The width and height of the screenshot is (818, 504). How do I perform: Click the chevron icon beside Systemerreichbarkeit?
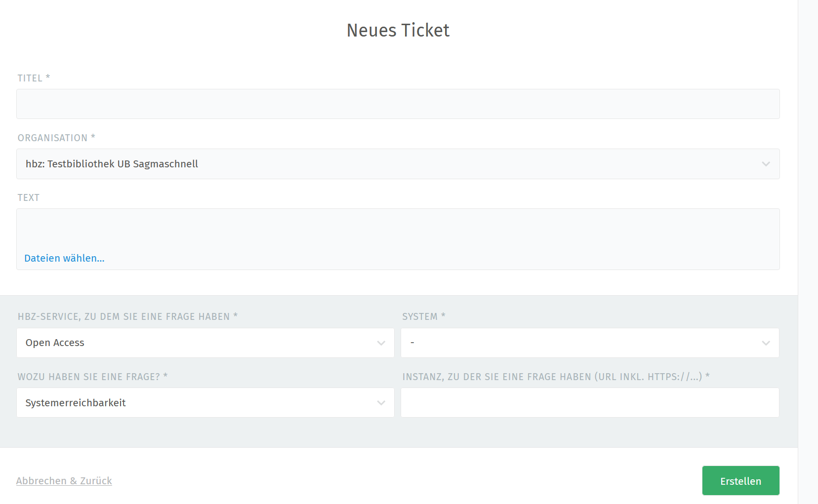coord(381,403)
